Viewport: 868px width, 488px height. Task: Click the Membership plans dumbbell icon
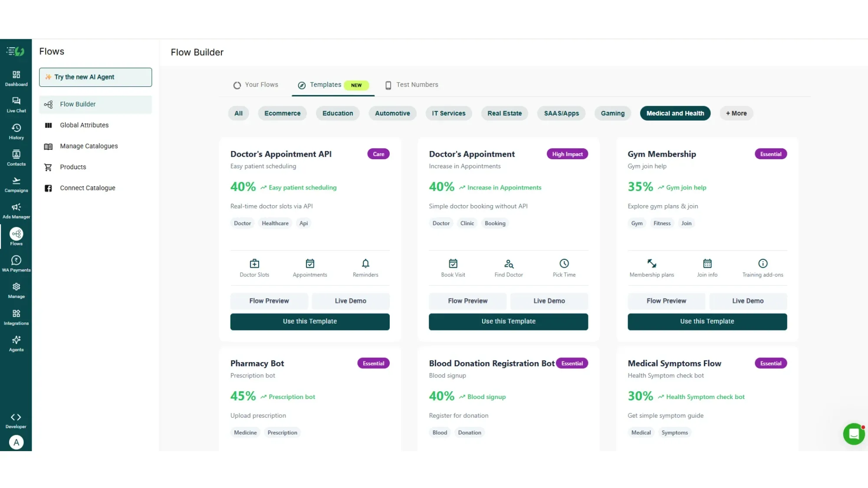coord(652,263)
